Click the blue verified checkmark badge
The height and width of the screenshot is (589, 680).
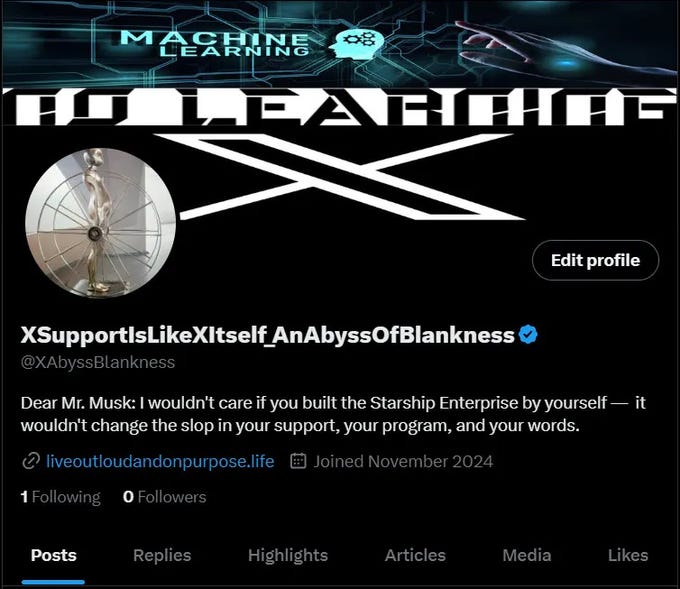click(x=528, y=335)
